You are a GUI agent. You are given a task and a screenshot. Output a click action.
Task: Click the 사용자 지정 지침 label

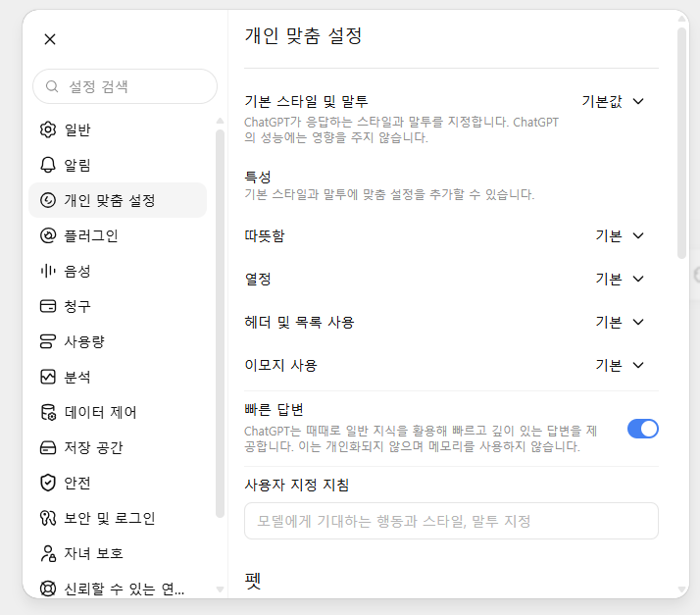pos(296,485)
